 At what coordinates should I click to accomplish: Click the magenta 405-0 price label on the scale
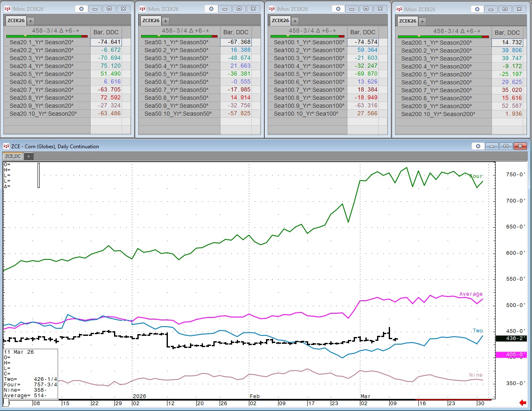tap(511, 355)
